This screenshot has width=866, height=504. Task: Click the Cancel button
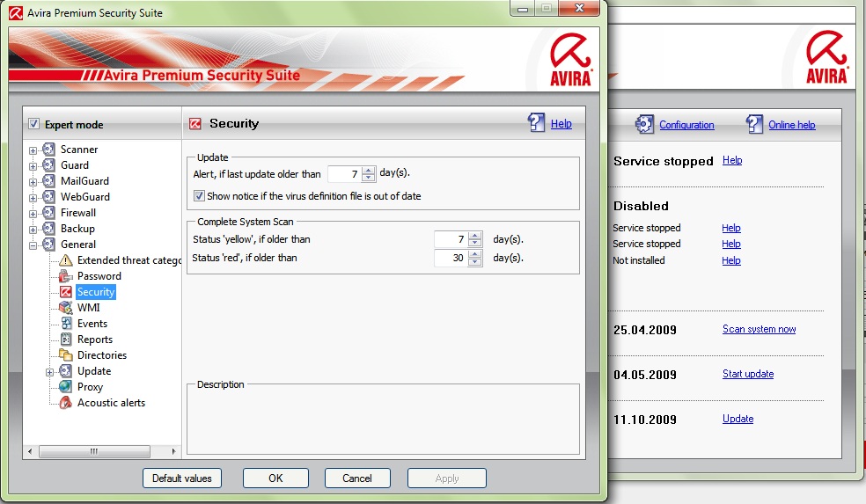(357, 478)
